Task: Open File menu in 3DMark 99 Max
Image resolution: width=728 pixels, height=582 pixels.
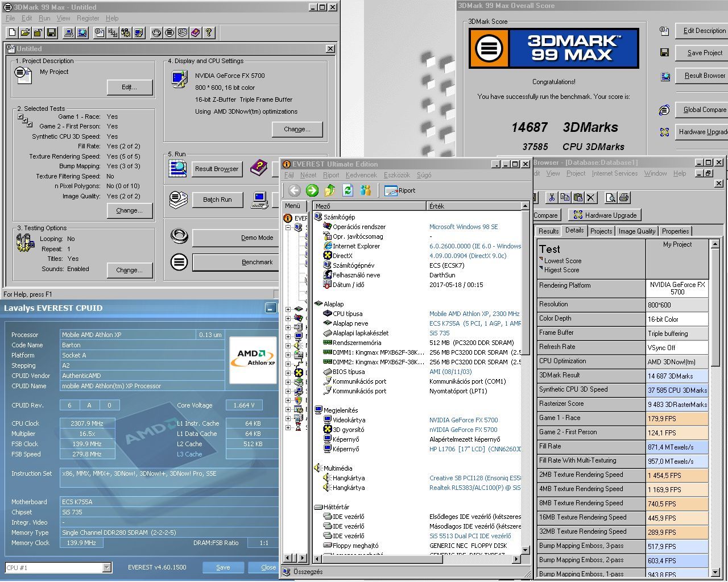Action: [10, 18]
